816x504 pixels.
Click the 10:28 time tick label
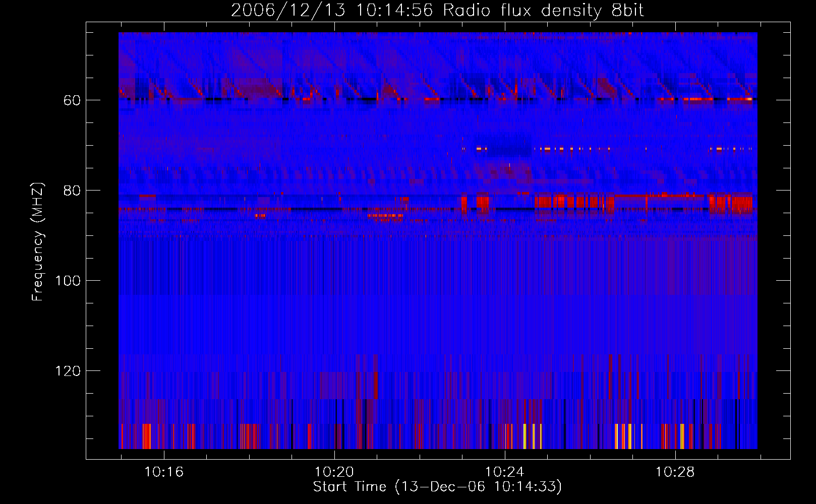coord(675,472)
